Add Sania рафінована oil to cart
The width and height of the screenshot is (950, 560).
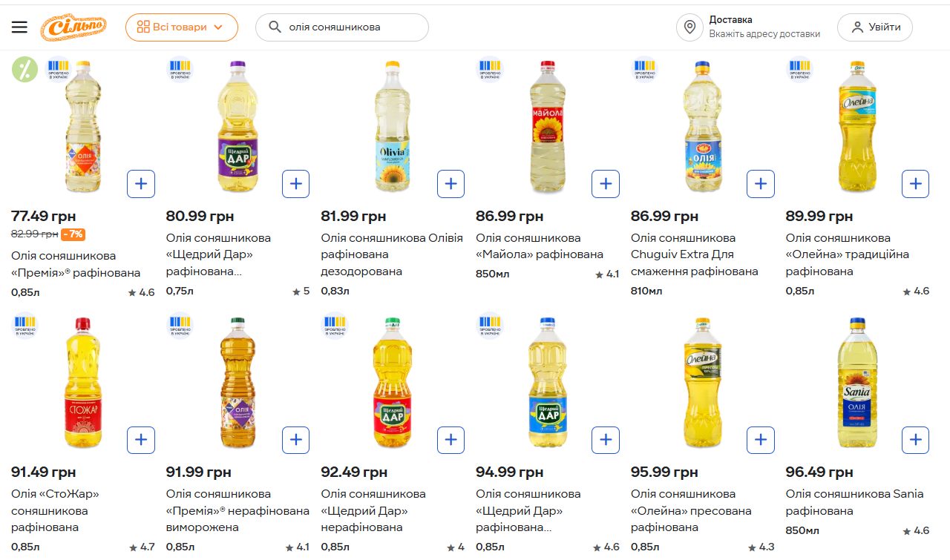pos(915,440)
